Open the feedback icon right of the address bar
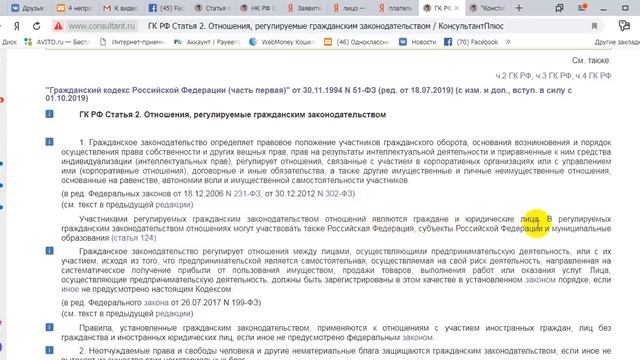640x360 pixels. pos(624,26)
